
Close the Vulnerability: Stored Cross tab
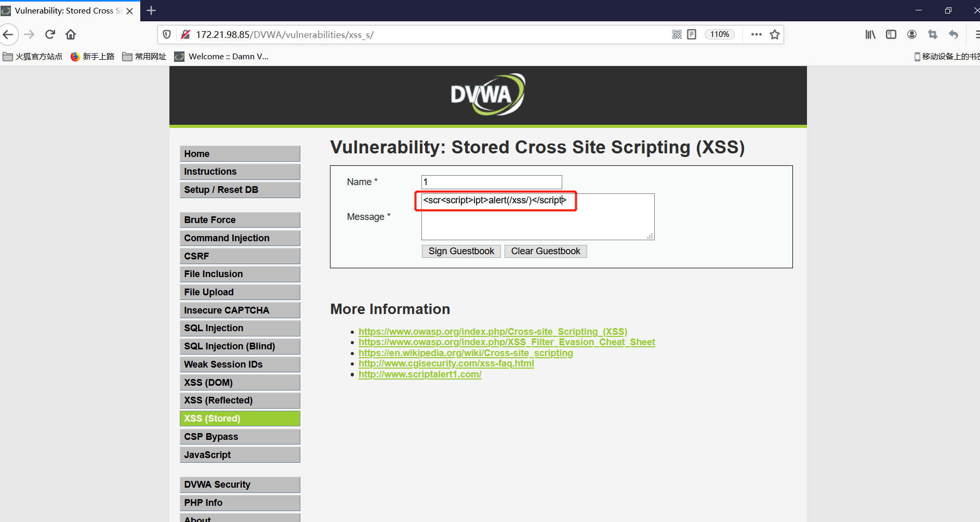pyautogui.click(x=130, y=10)
